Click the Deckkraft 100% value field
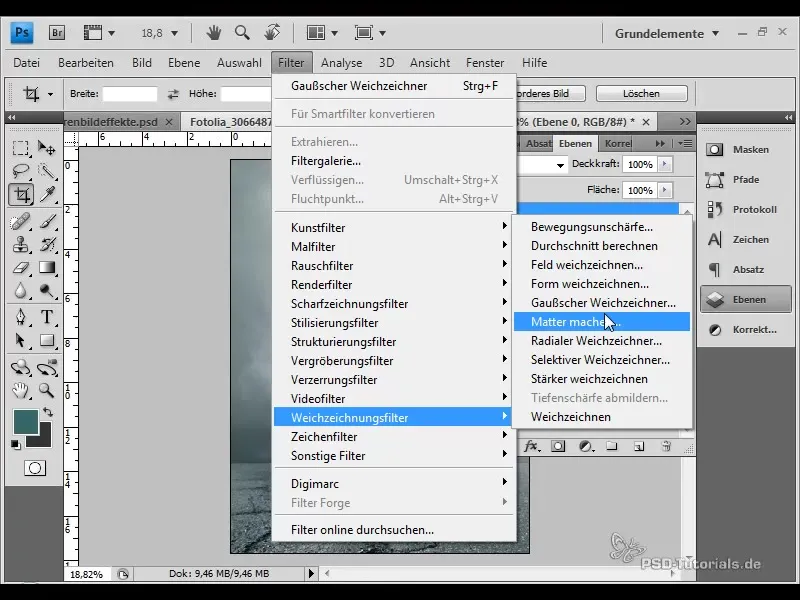Screen dimensions: 800x600 click(640, 164)
